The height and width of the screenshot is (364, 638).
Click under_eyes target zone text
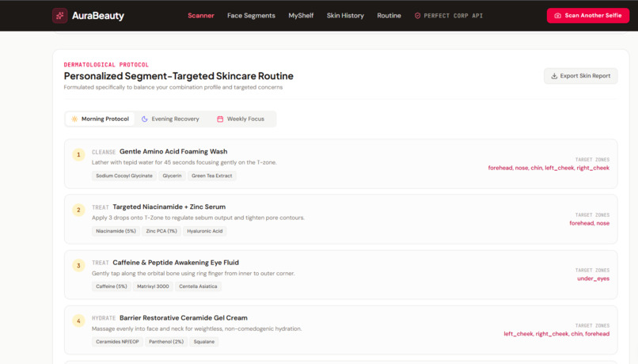coord(593,279)
